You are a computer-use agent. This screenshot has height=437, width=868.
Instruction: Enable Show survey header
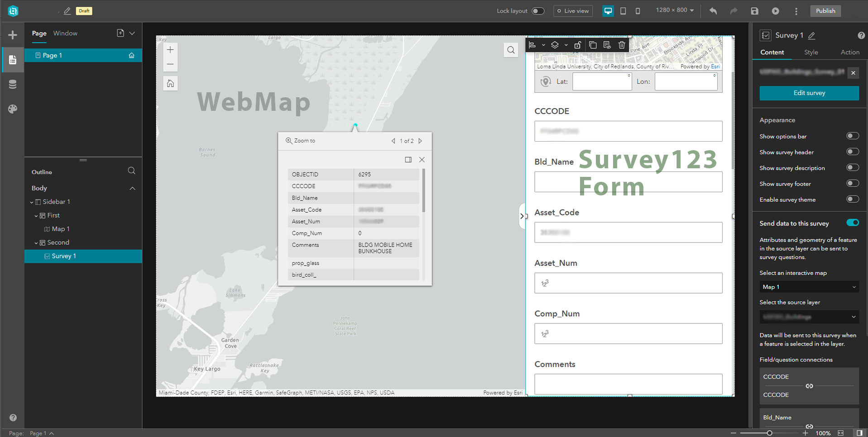coord(853,152)
